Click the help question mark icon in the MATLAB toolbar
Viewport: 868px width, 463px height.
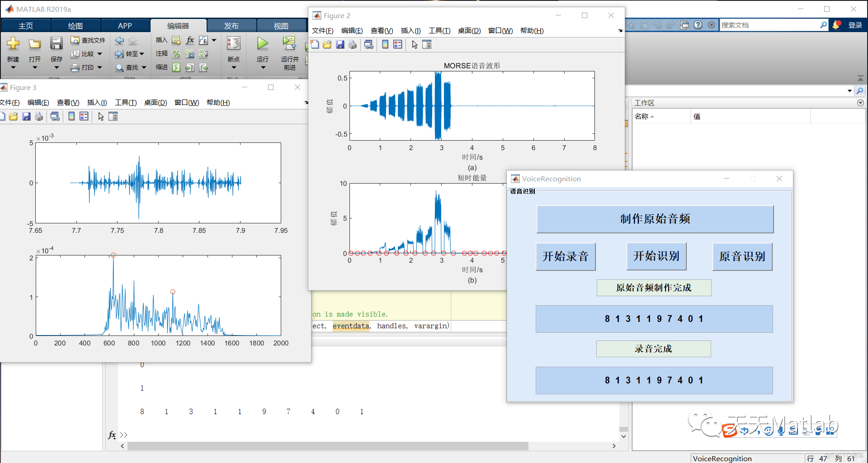pos(698,25)
